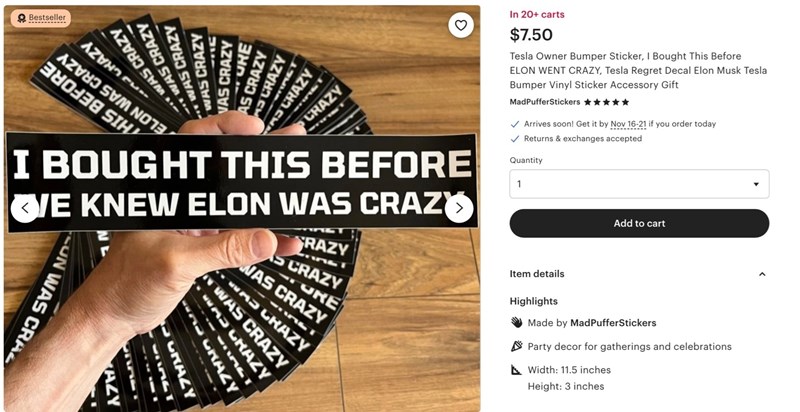
Task: Open the Quantity dropdown
Action: point(639,184)
